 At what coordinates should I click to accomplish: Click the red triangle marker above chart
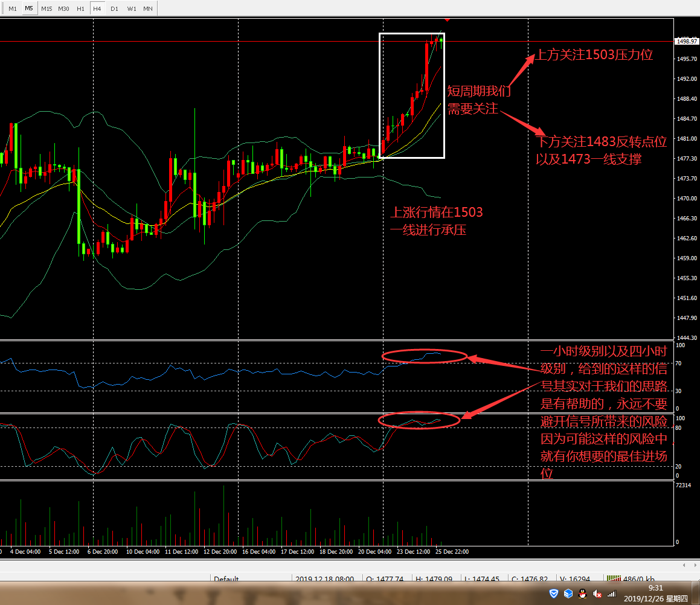click(x=446, y=20)
